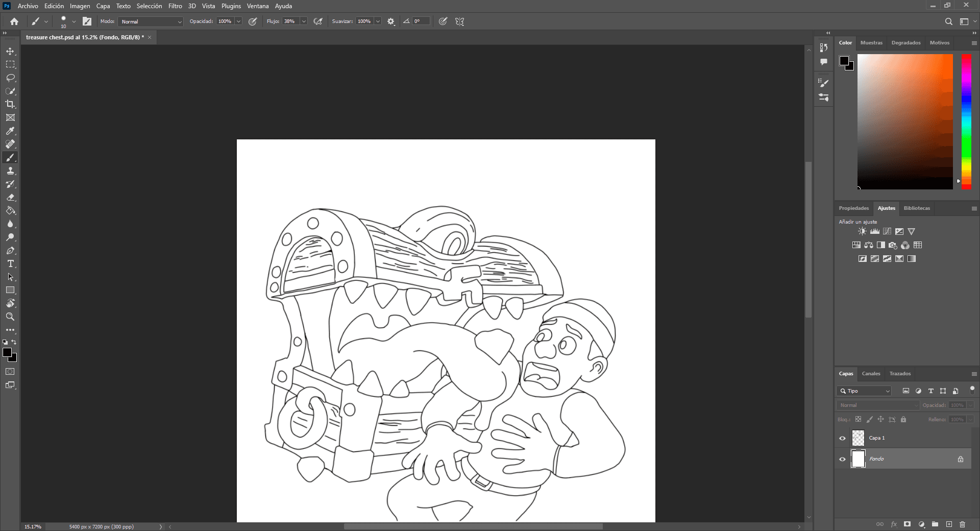Click the rainbow hue slider strip

966,122
